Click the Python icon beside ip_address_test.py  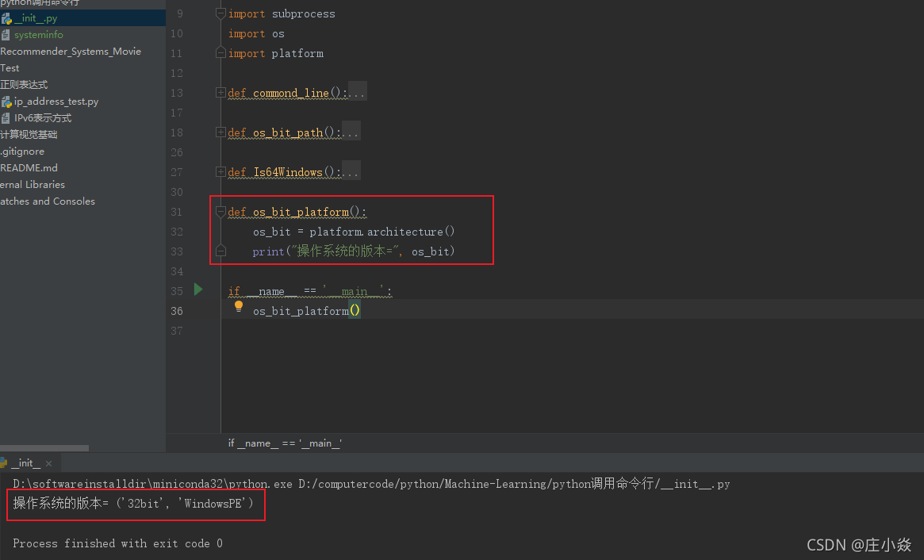[6, 102]
